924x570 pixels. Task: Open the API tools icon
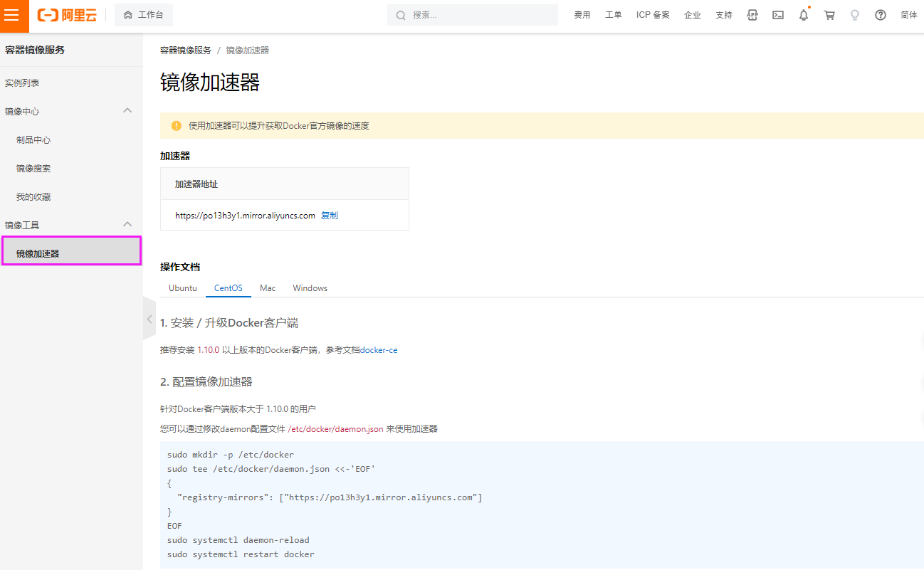point(752,15)
